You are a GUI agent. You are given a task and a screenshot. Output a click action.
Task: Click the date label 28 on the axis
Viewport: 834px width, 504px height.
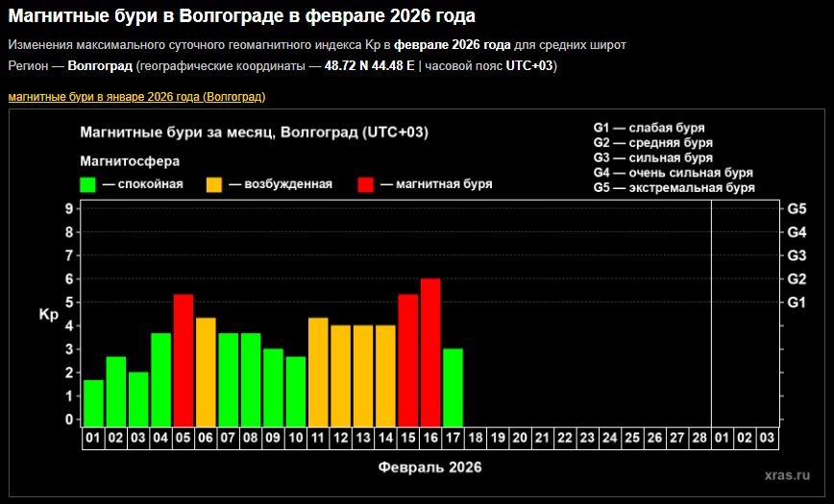699,438
